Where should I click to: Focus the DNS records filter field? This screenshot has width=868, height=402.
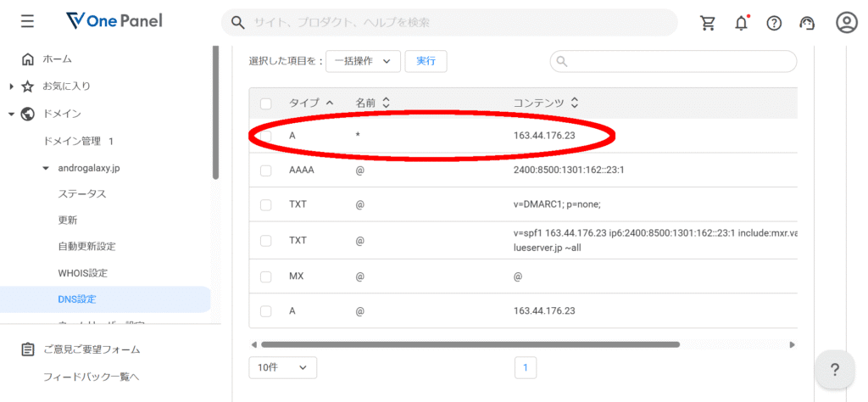tap(673, 61)
